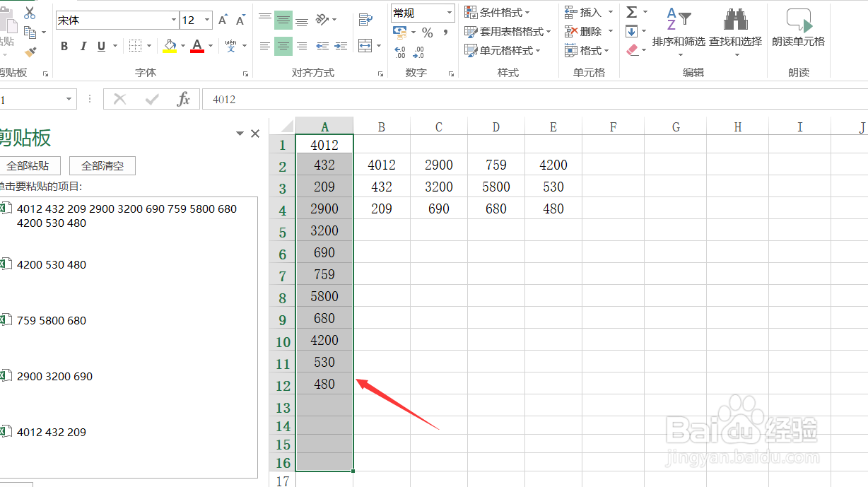Set bottom vertical alignment
The height and width of the screenshot is (487, 868).
tap(302, 20)
